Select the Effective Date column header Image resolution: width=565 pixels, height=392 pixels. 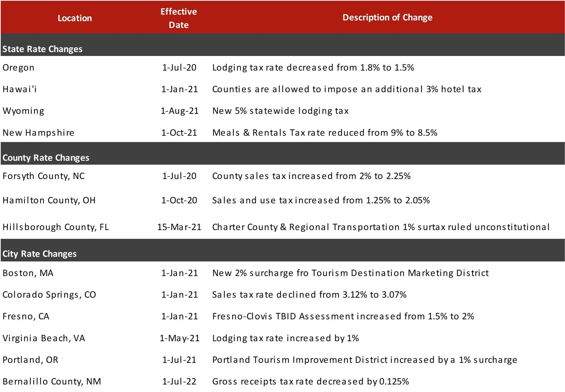pyautogui.click(x=179, y=18)
